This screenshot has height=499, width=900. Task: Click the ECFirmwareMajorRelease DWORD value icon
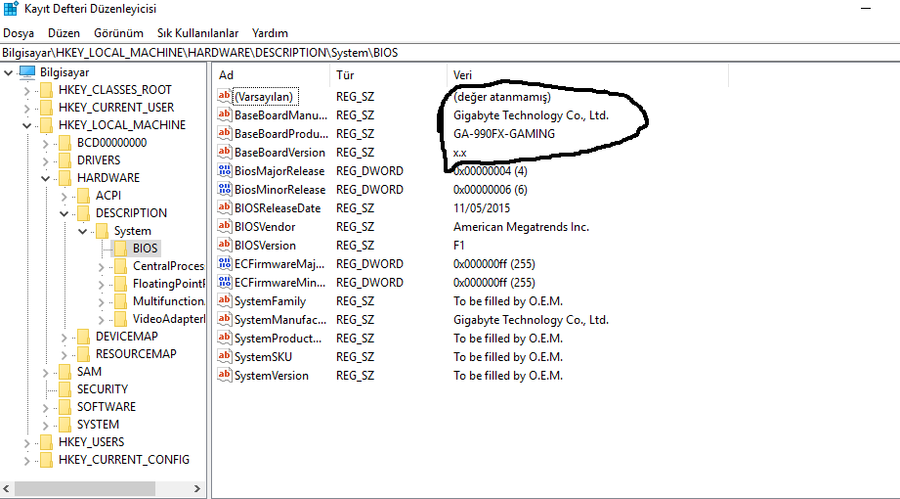[x=224, y=264]
